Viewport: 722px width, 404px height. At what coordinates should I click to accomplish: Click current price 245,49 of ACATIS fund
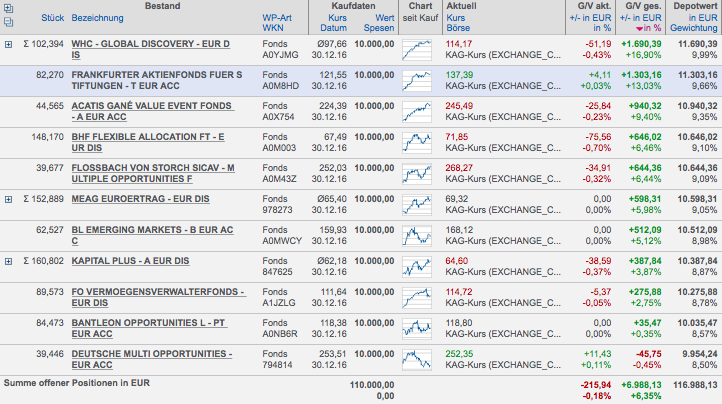pyautogui.click(x=459, y=106)
